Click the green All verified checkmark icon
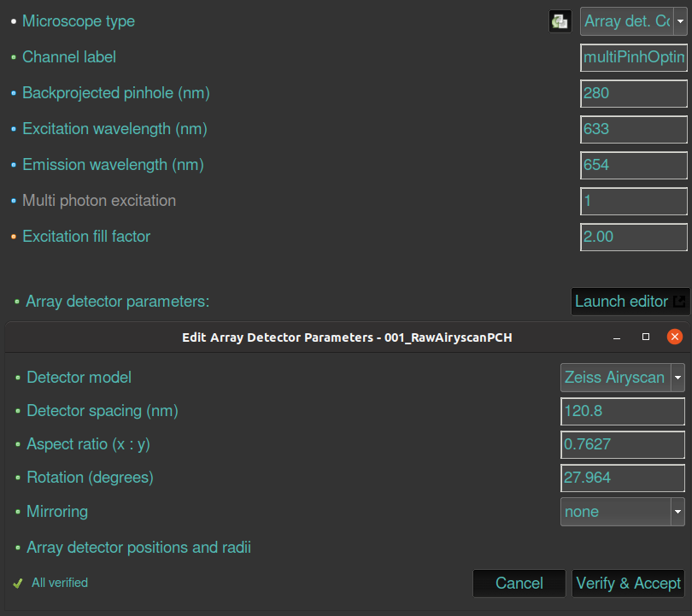 tap(18, 584)
